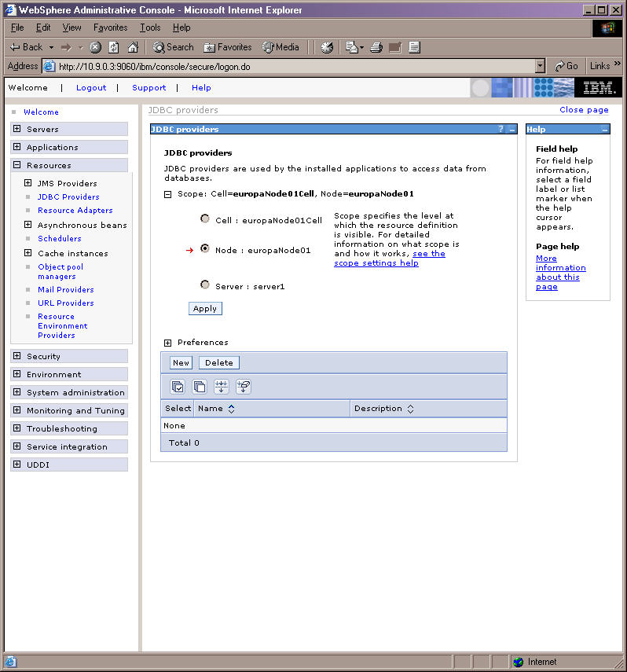Open the Tools menu
The height and width of the screenshot is (672, 627).
[x=150, y=28]
